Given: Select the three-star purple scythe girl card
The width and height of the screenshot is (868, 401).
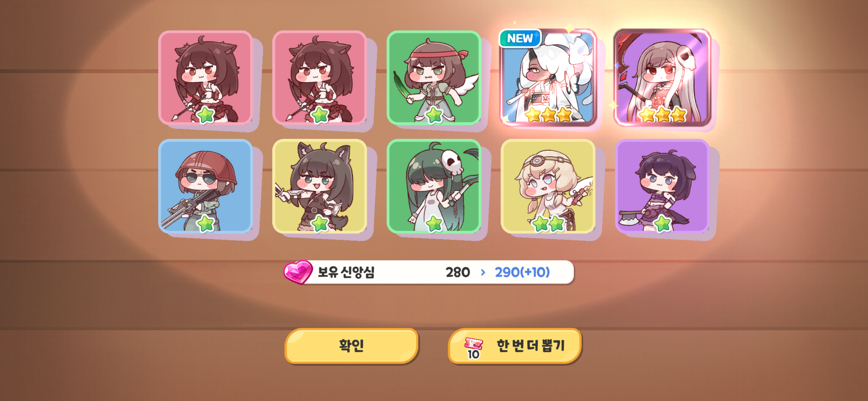Looking at the screenshot, I should pyautogui.click(x=662, y=77).
